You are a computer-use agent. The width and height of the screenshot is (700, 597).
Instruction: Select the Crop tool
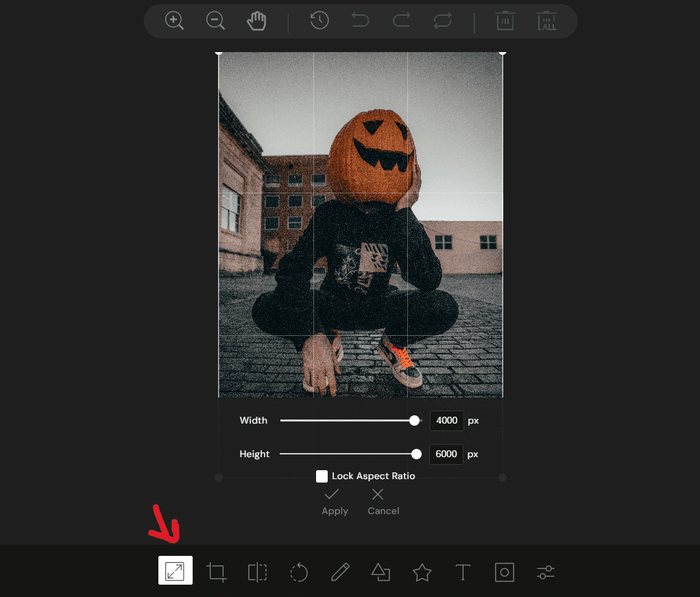click(216, 572)
